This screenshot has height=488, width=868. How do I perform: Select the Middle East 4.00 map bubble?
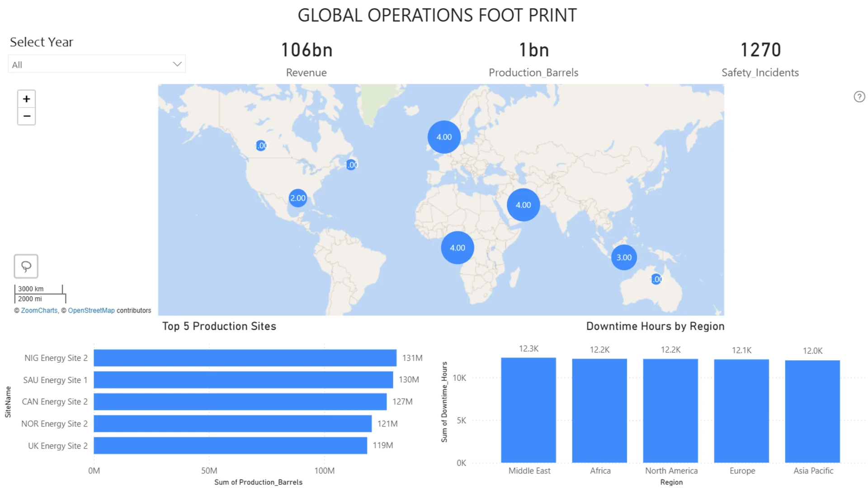[x=523, y=205]
